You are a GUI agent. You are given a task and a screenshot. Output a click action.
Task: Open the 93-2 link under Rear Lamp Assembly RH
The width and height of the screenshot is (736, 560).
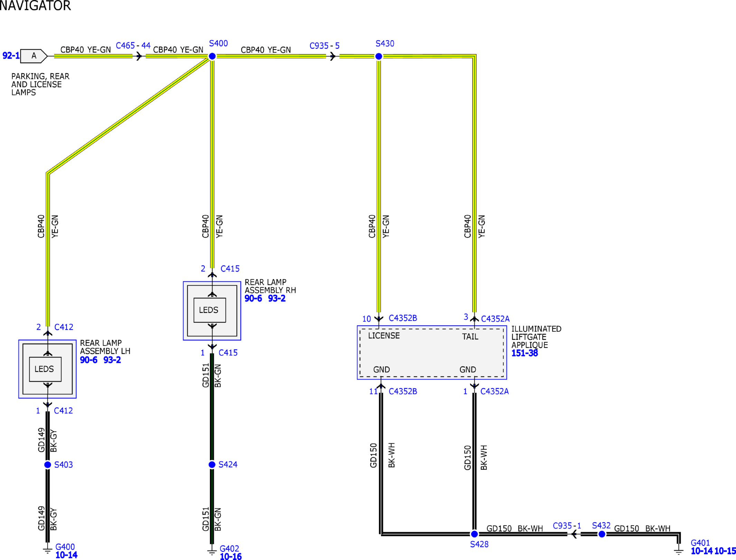[x=277, y=299]
